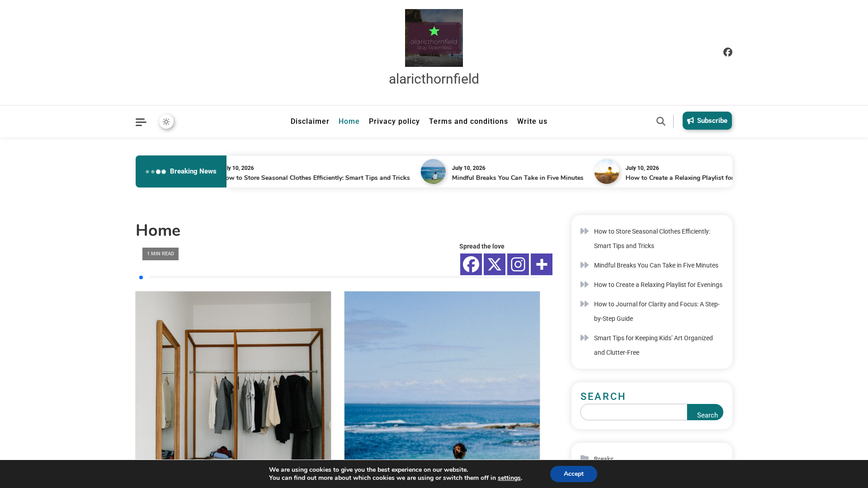
Task: Open sidebar link Keeping Kids' Art Organized
Action: coord(653,345)
